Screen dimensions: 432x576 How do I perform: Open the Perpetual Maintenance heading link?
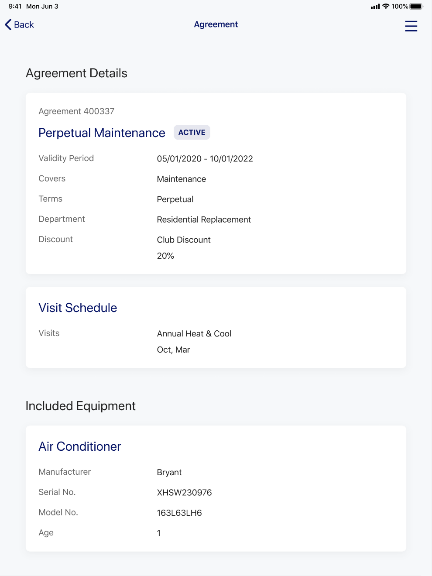102,133
